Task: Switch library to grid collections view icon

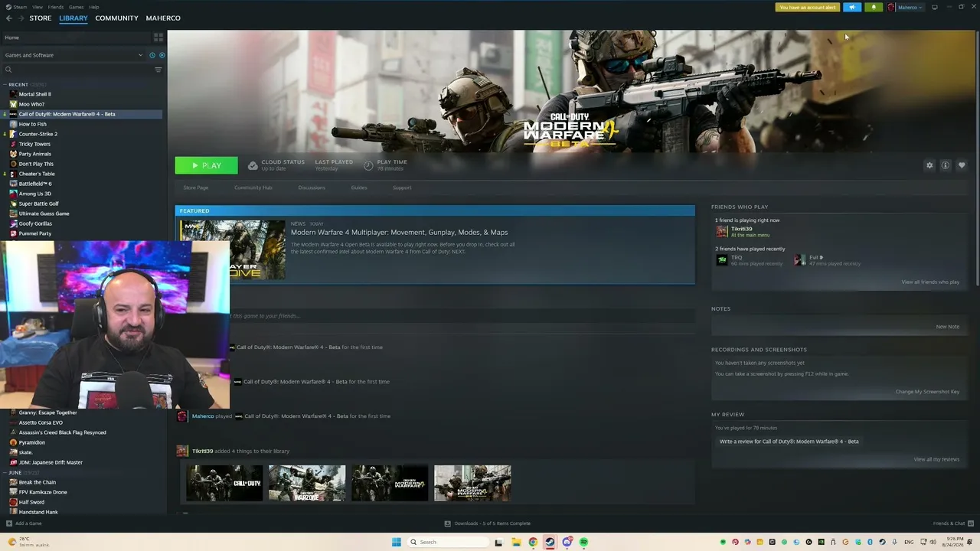Action: [158, 37]
